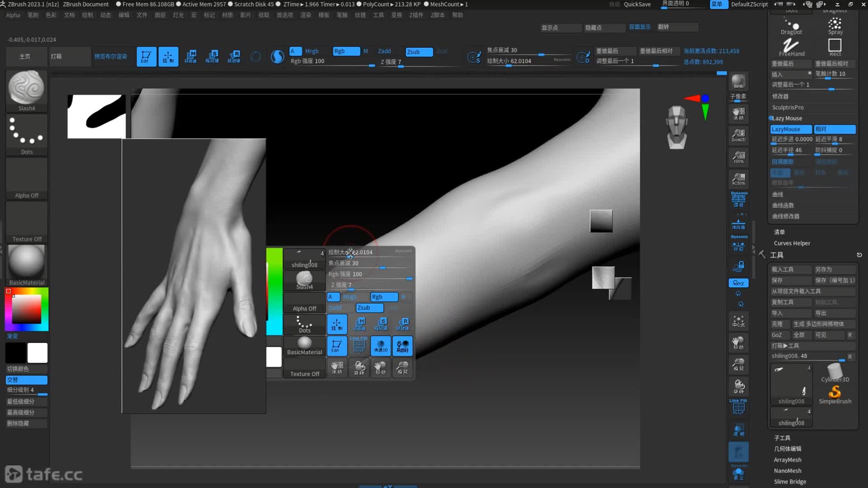Toggle the transparency (透明) icon in right shelf
This screenshot has height=488, width=868.
(738, 430)
